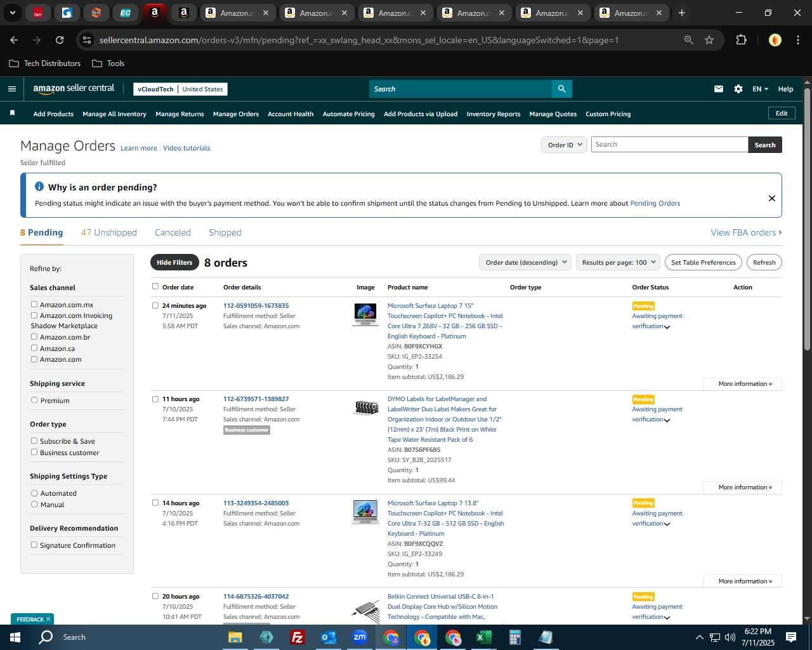Open the Order date (descending) sort dropdown
This screenshot has width=812, height=650.
(525, 262)
